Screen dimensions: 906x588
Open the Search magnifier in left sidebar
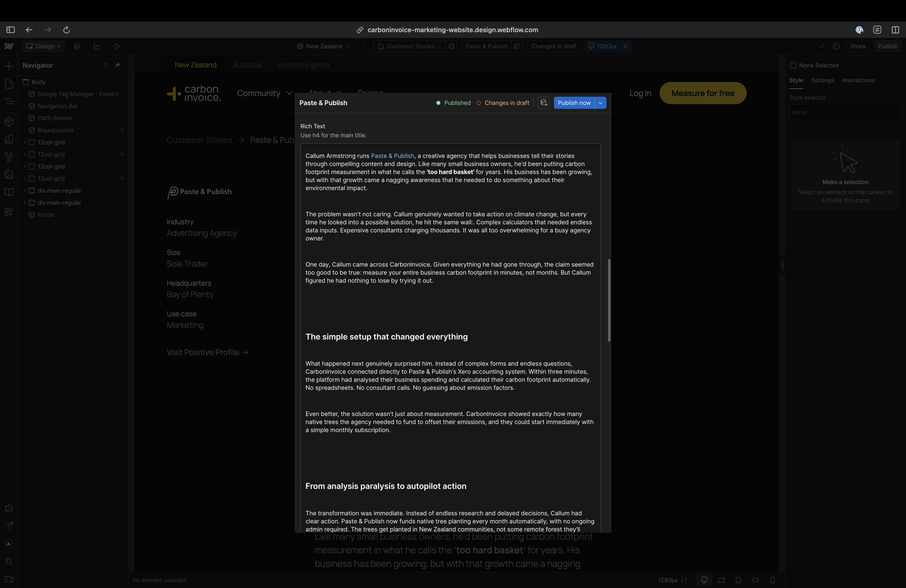(9, 562)
